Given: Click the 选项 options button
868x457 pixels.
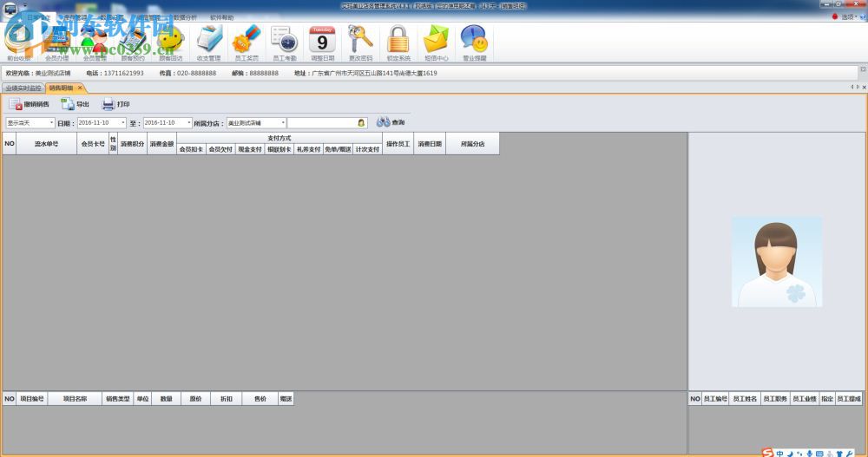Looking at the screenshot, I should (847, 17).
